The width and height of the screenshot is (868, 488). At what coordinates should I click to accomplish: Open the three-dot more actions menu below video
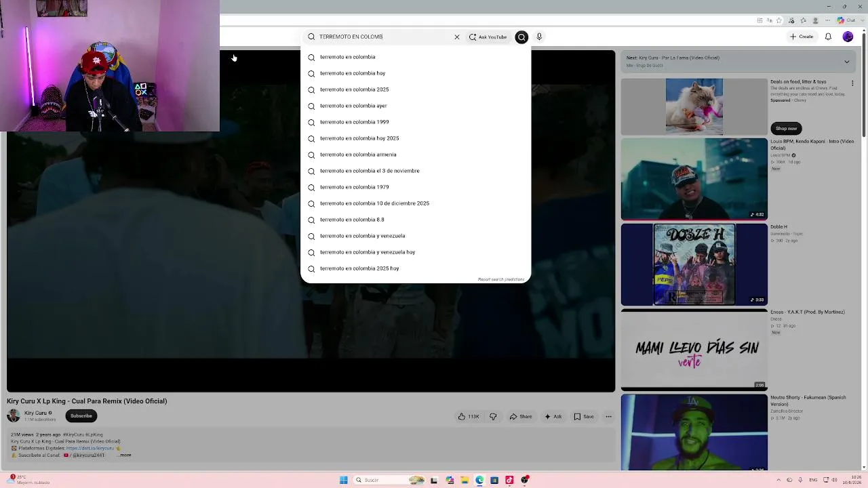[608, 417]
